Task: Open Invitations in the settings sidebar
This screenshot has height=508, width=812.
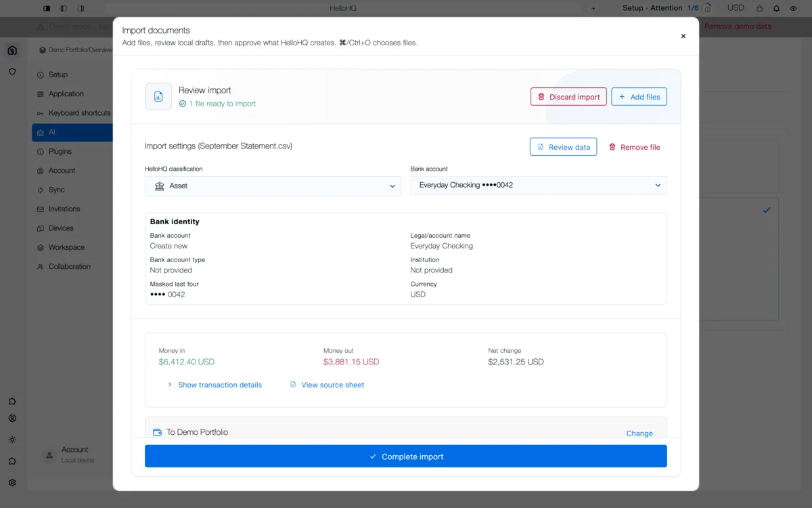Action: 72,209
